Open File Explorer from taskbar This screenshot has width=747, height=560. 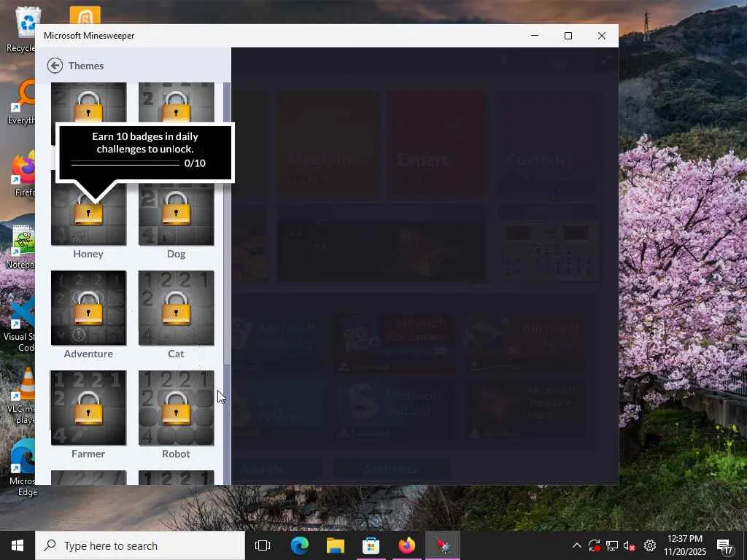336,545
